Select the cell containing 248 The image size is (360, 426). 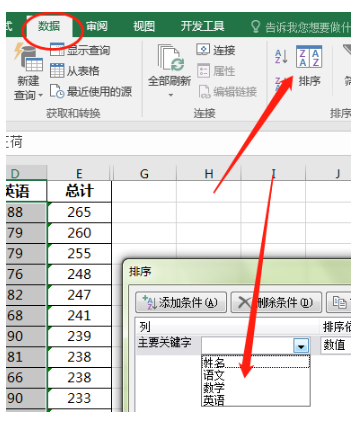coord(79,274)
